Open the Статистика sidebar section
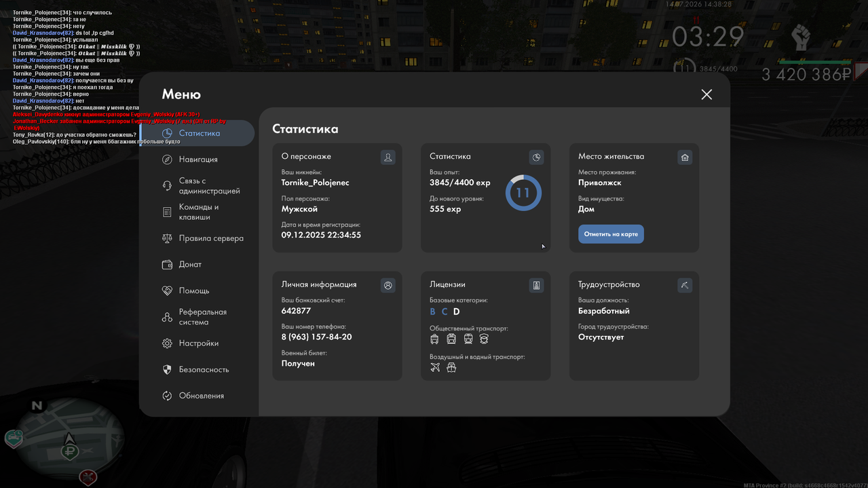868x488 pixels. click(197, 134)
